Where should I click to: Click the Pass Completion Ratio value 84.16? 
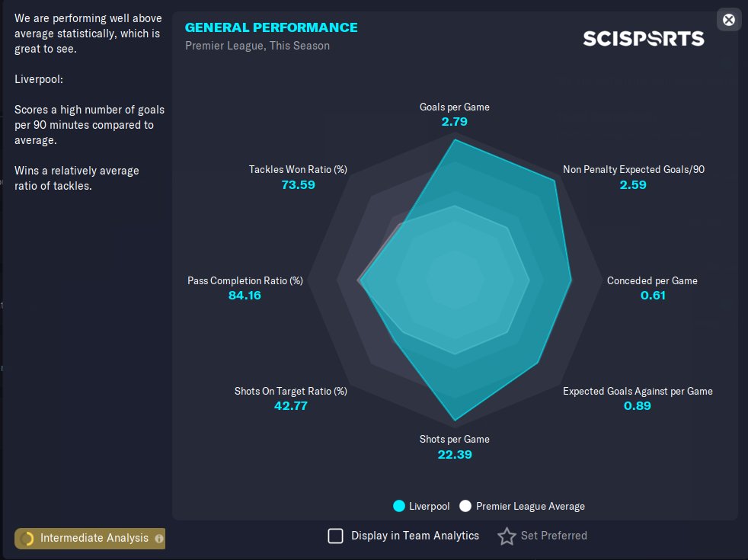pyautogui.click(x=245, y=296)
